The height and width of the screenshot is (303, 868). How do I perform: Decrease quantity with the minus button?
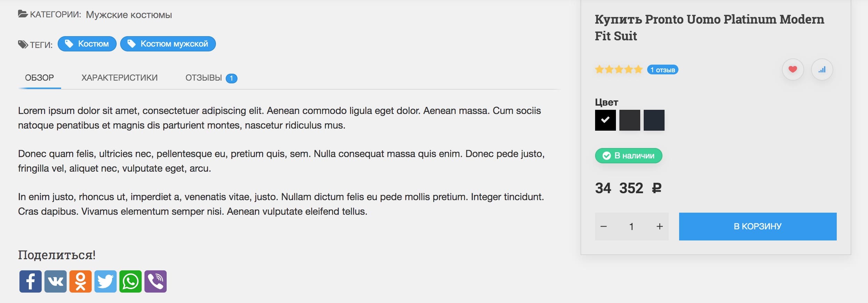pos(604,227)
